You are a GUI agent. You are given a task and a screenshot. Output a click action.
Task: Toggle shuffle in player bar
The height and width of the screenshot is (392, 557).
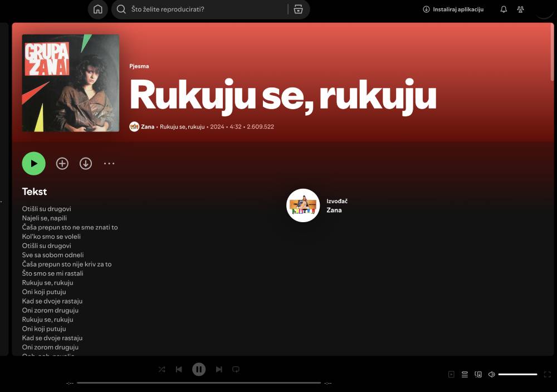click(162, 369)
